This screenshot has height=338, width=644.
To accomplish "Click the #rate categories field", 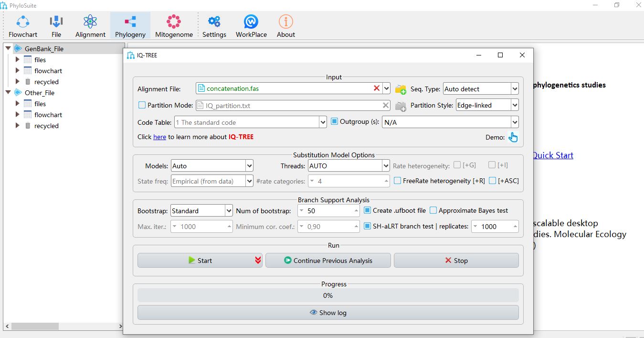I will click(349, 181).
